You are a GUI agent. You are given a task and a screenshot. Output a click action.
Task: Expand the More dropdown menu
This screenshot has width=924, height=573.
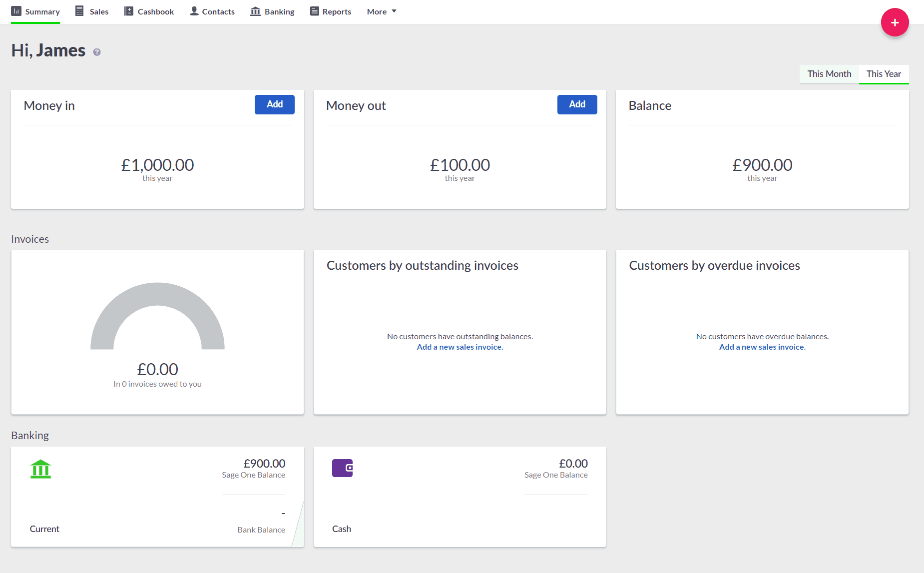382,11
